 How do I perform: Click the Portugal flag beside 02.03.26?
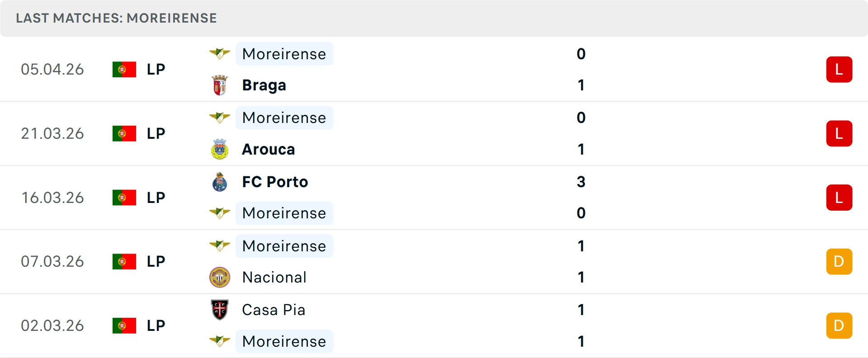(124, 325)
